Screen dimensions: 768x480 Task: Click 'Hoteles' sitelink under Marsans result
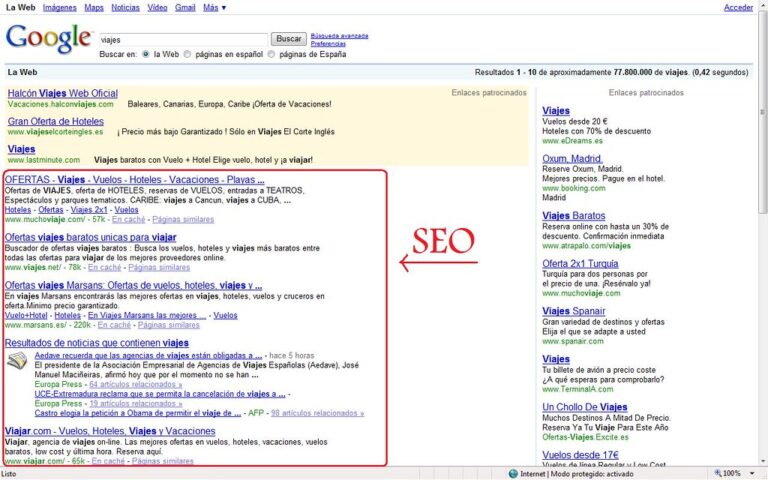pyautogui.click(x=68, y=315)
